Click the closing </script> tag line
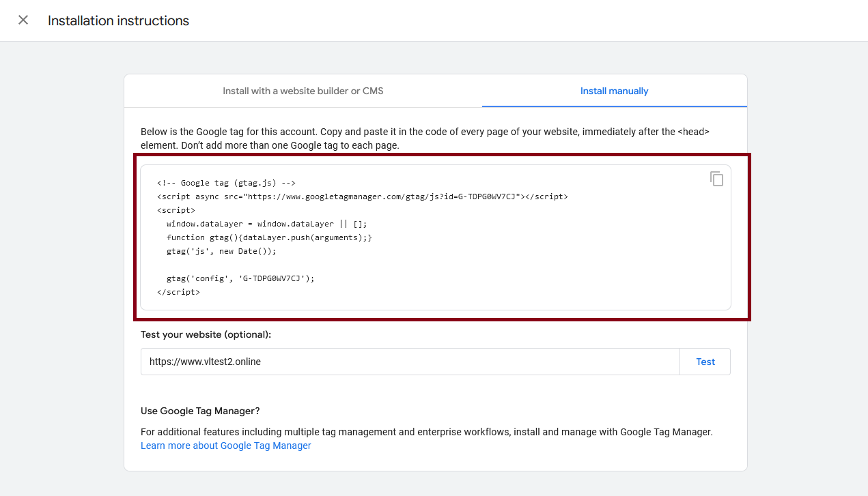The height and width of the screenshot is (496, 868). pyautogui.click(x=178, y=292)
